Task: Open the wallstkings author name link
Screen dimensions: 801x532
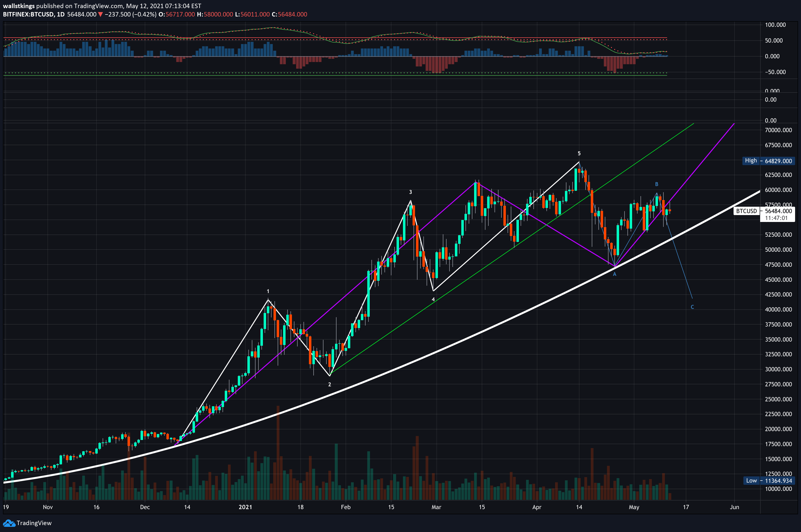Action: click(x=19, y=6)
